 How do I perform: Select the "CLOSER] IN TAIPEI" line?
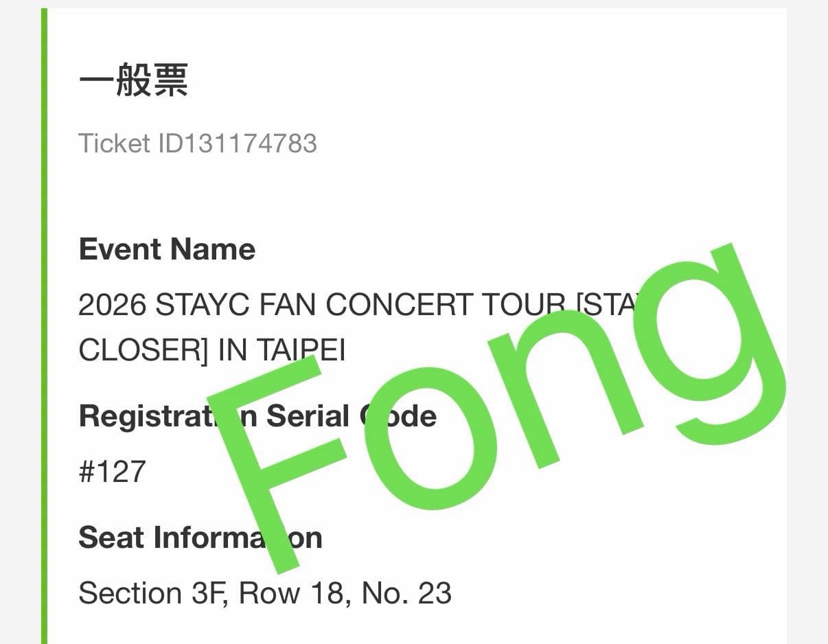(212, 350)
